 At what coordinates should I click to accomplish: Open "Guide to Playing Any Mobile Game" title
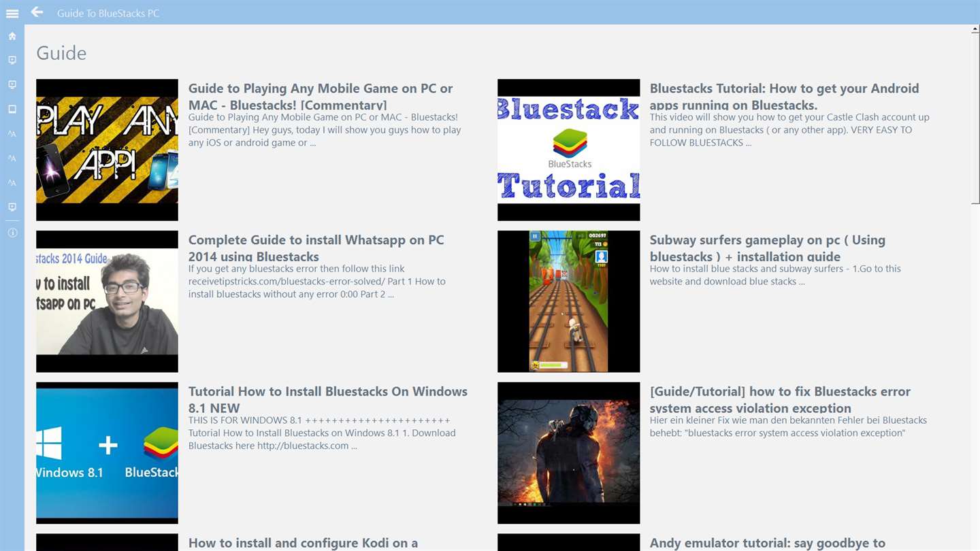click(321, 97)
